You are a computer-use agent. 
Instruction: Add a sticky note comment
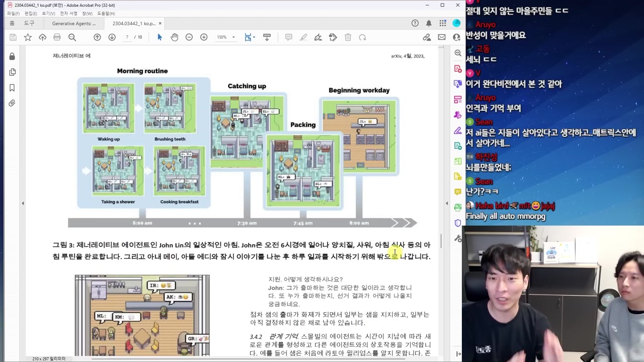288,37
